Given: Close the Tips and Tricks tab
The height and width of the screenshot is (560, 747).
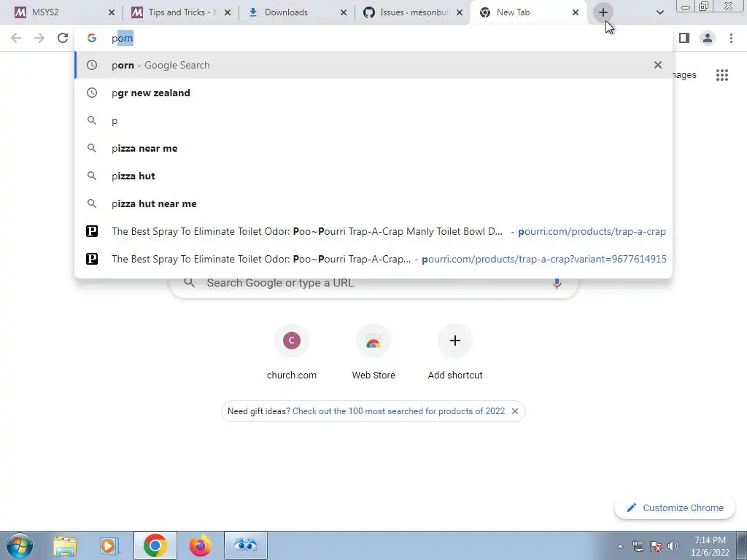Looking at the screenshot, I should 228,12.
